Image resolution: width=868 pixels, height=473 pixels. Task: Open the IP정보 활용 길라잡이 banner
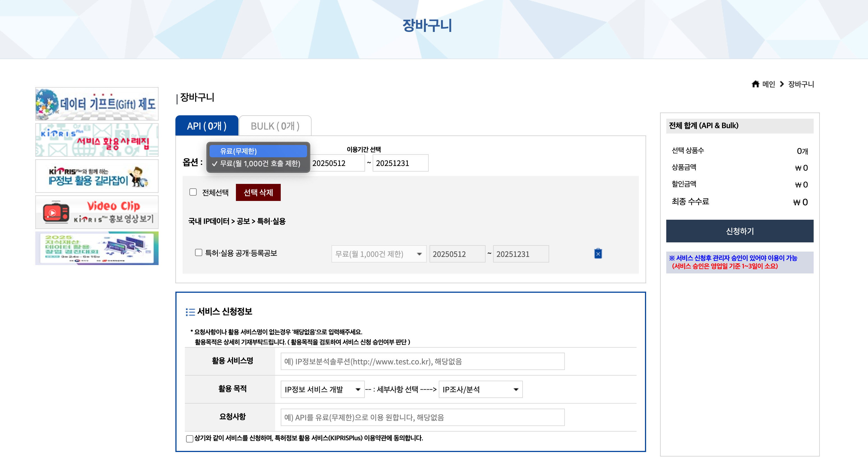[97, 176]
